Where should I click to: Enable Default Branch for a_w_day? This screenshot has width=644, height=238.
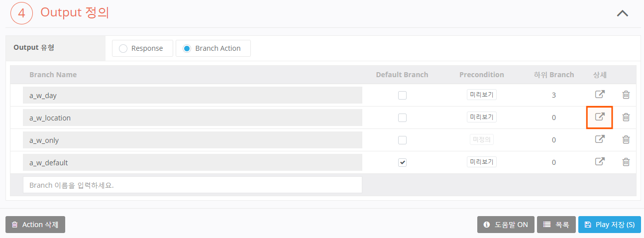(x=402, y=95)
